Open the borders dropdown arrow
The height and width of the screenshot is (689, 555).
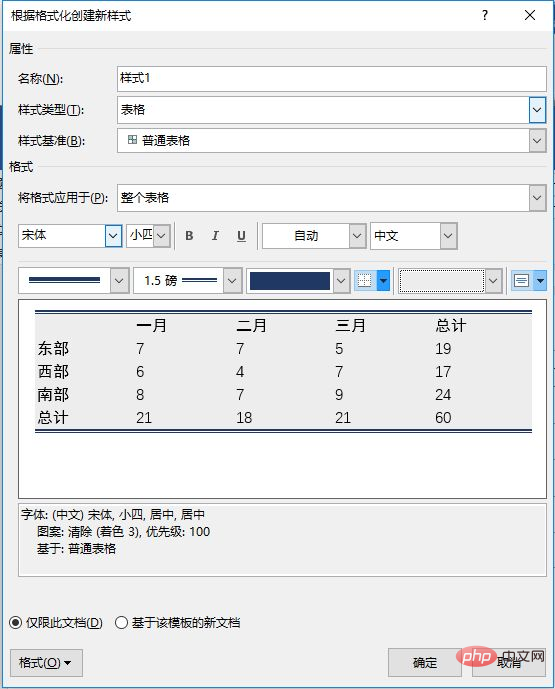[x=384, y=280]
